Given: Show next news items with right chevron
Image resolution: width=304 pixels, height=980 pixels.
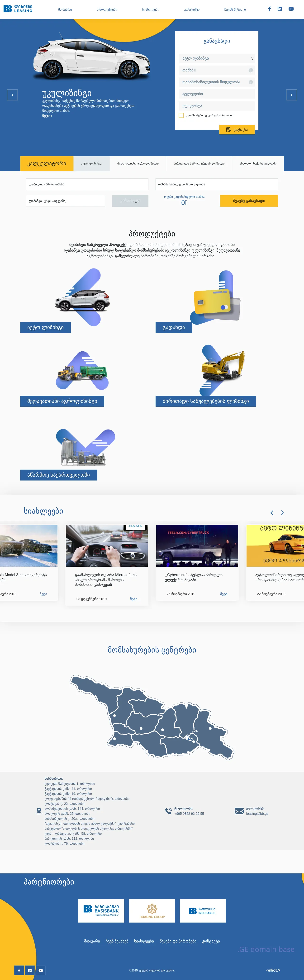Looking at the screenshot, I should (x=282, y=513).
